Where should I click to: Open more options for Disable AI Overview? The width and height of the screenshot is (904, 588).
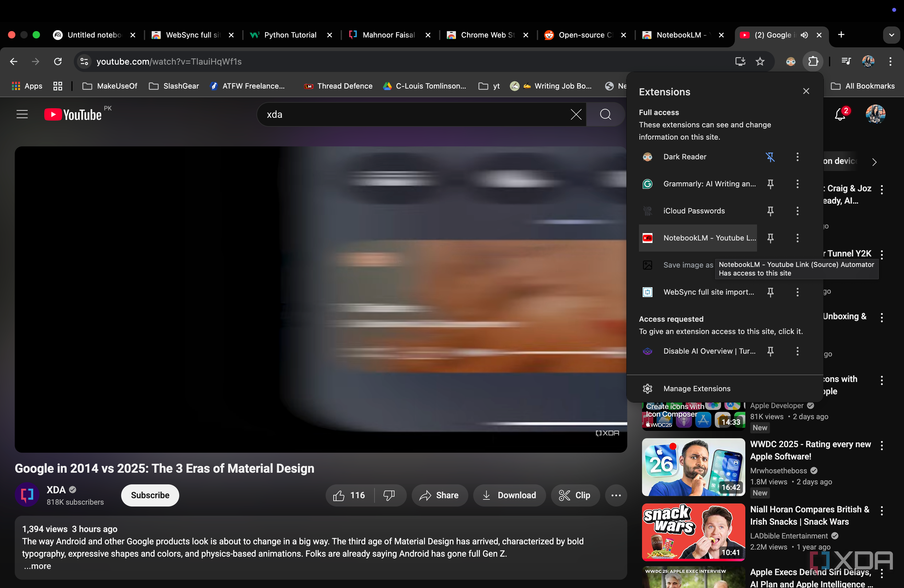797,352
